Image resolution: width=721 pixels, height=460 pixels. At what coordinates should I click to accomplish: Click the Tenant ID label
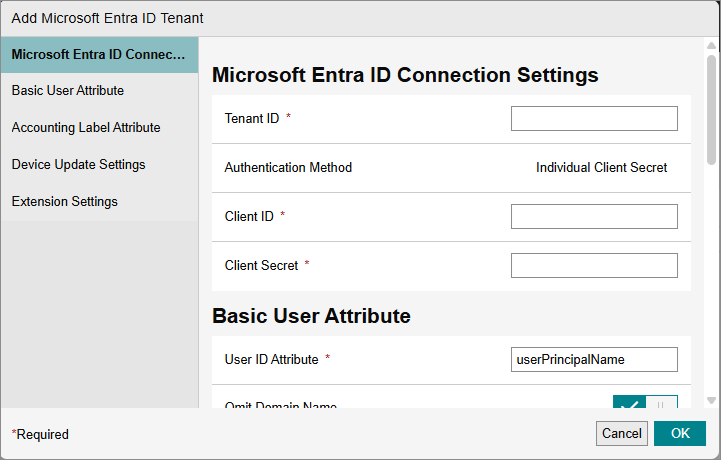(252, 119)
